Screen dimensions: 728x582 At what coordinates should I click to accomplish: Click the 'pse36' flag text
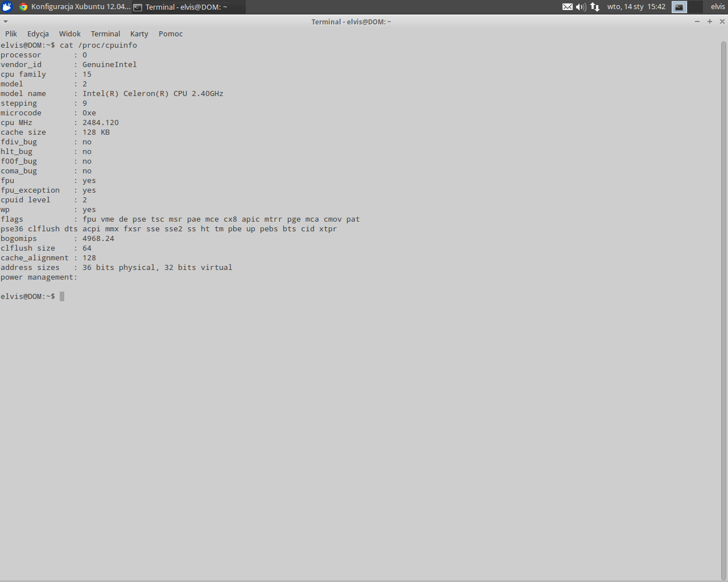tap(12, 229)
